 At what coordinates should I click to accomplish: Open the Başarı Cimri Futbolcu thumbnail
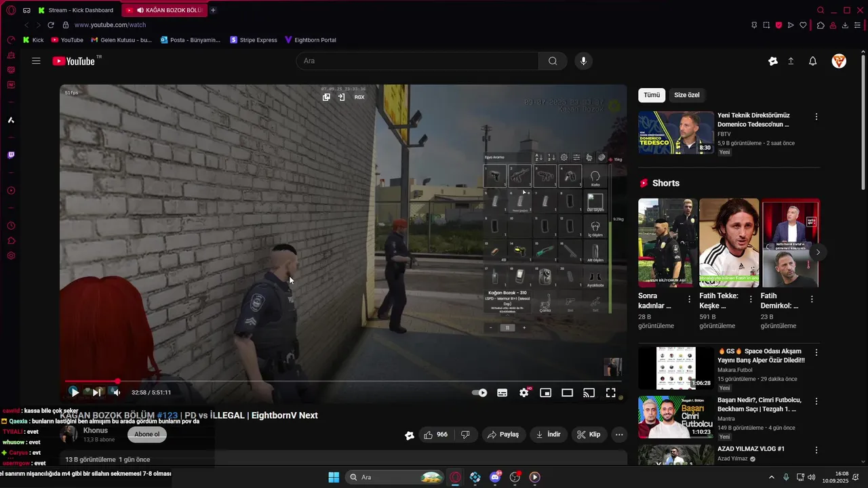click(675, 418)
